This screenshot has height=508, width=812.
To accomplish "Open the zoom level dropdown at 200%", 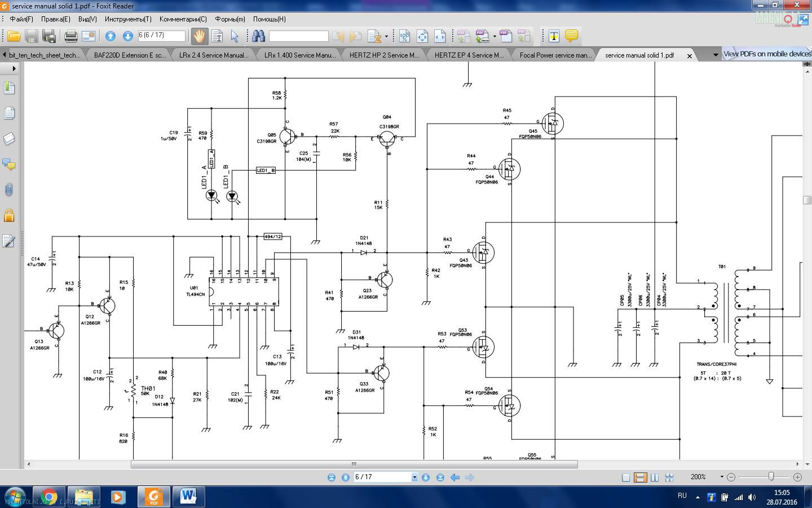I will coord(721,477).
